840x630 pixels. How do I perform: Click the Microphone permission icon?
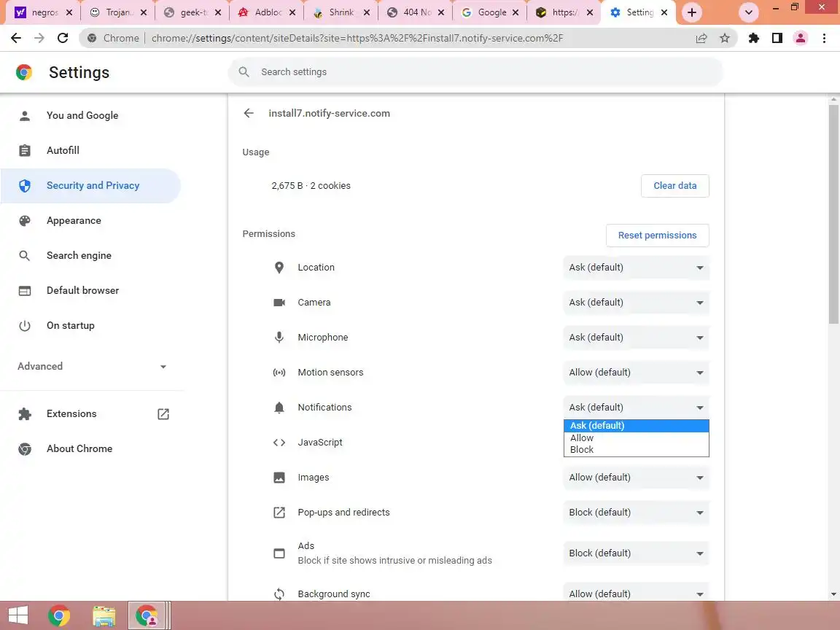pos(279,338)
